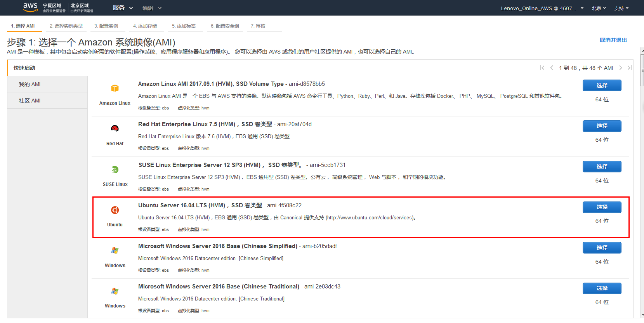Go to last page of AMI list
The width and height of the screenshot is (644, 323).
[x=630, y=68]
